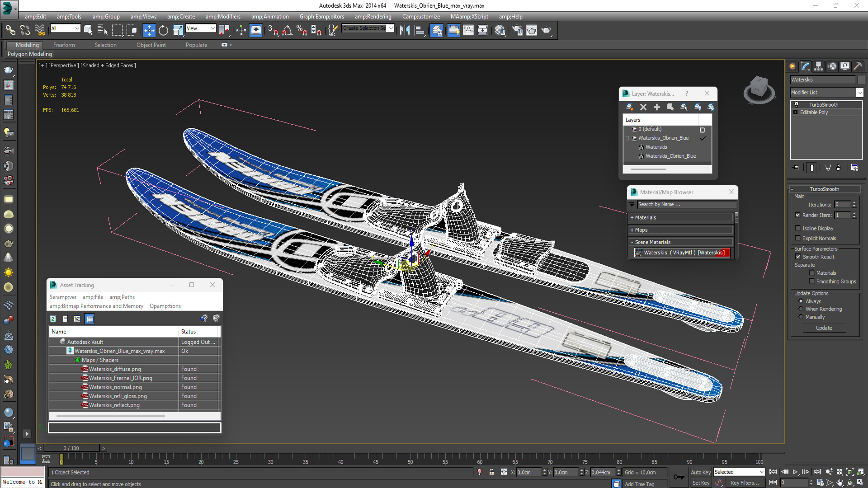Click the Polygon Modeling panel label

(30, 54)
